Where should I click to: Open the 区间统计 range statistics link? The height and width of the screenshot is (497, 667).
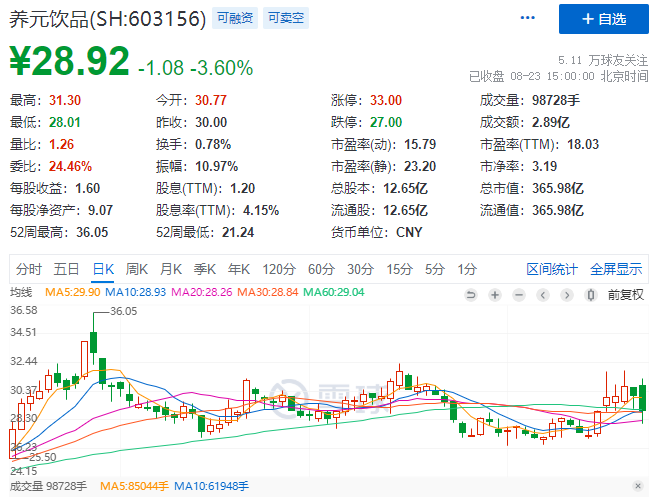(552, 269)
